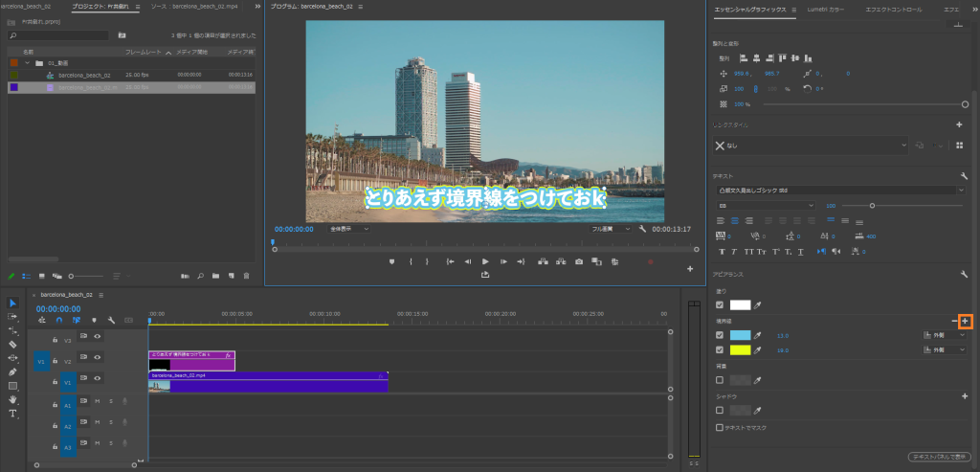Select the Hand tool

13,399
